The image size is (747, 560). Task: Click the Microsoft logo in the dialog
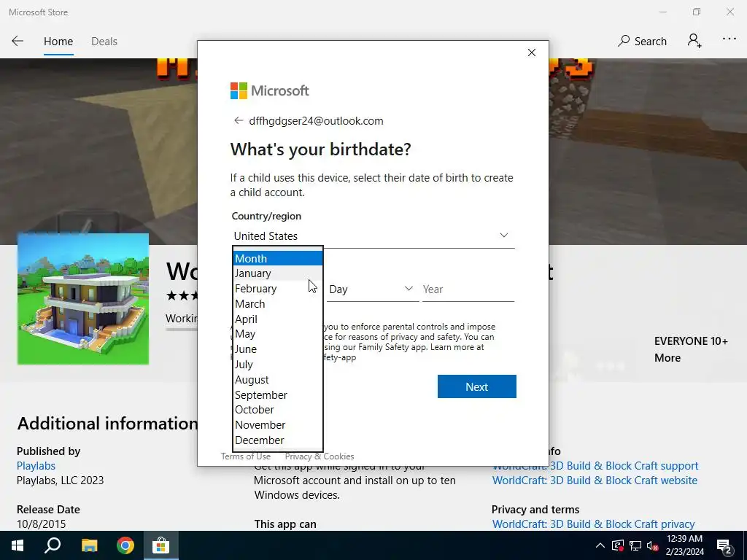point(270,90)
